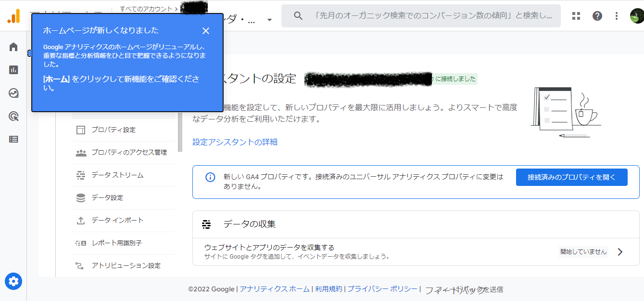Click the search magnifier icon
Viewport: 644px width, 301px height.
(298, 16)
